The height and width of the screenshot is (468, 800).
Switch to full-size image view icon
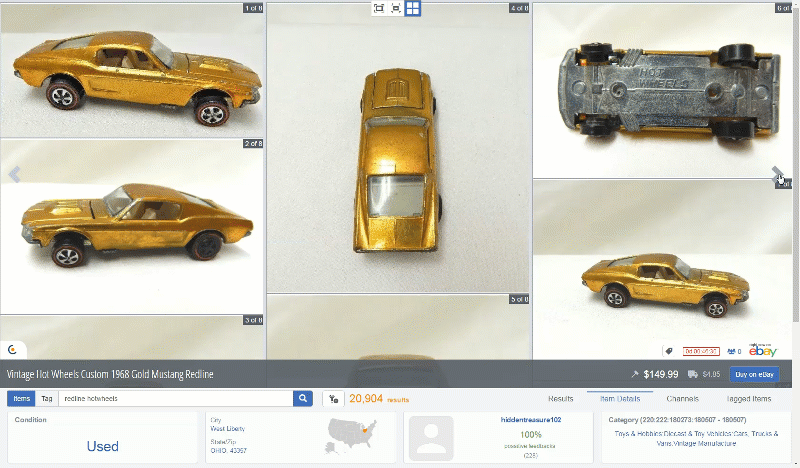pos(379,8)
